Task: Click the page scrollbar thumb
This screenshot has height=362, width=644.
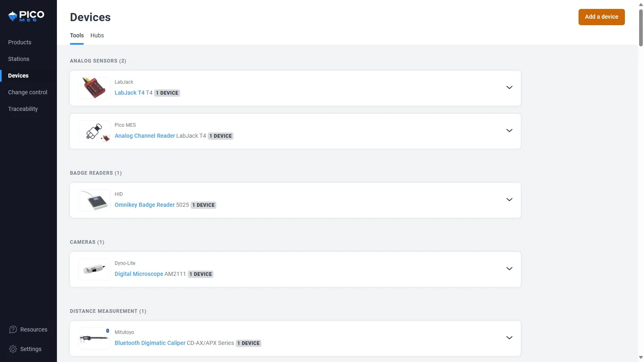Action: point(641,27)
